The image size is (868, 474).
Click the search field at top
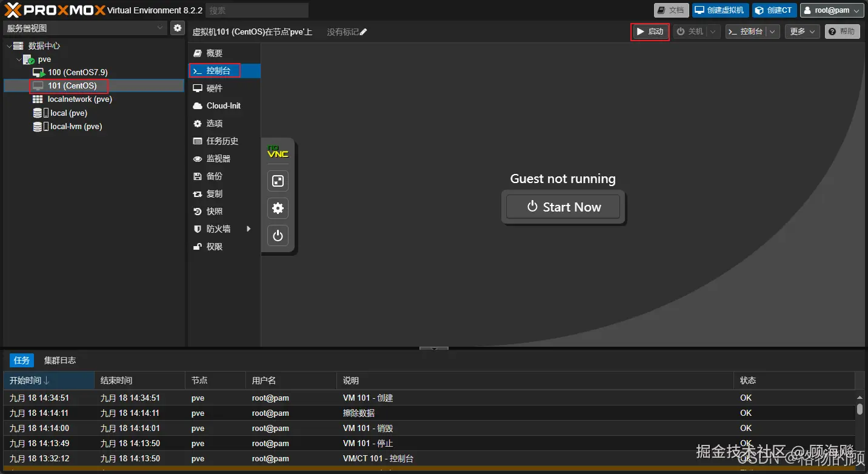257,10
